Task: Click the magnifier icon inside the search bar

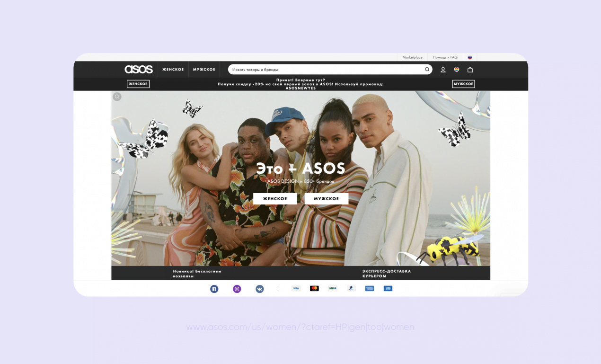Action: click(x=427, y=70)
